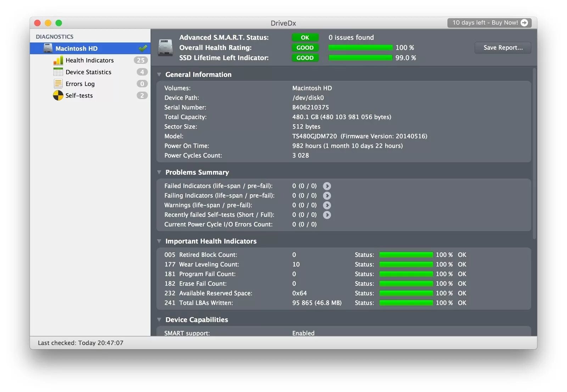The width and height of the screenshot is (567, 392).
Task: Click the large drive icon in header
Action: (165, 47)
